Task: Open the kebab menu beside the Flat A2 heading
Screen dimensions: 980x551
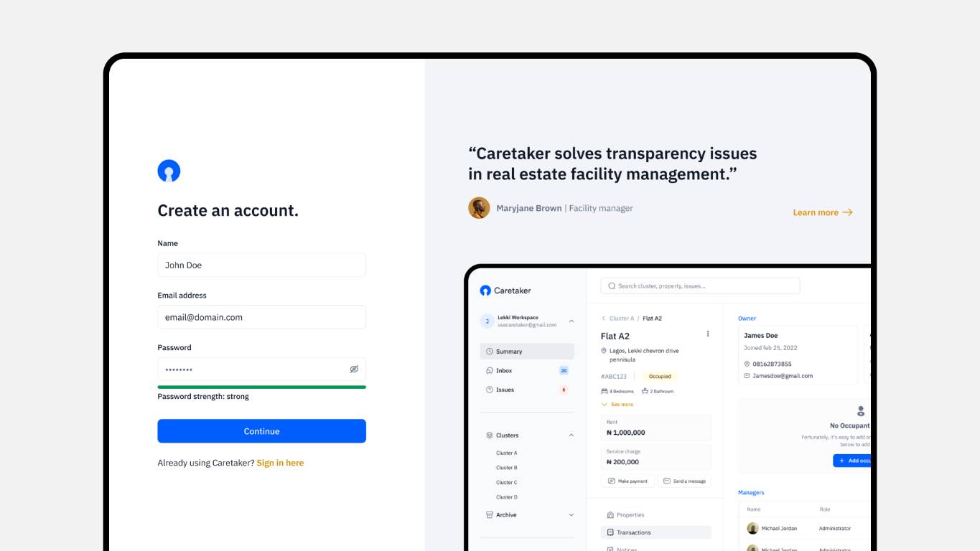Action: click(x=708, y=334)
